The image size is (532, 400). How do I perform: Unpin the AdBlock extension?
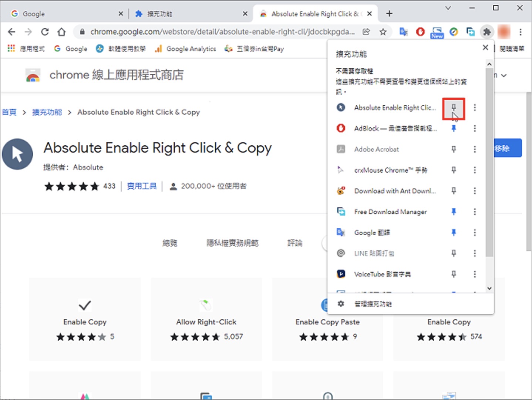[454, 129]
